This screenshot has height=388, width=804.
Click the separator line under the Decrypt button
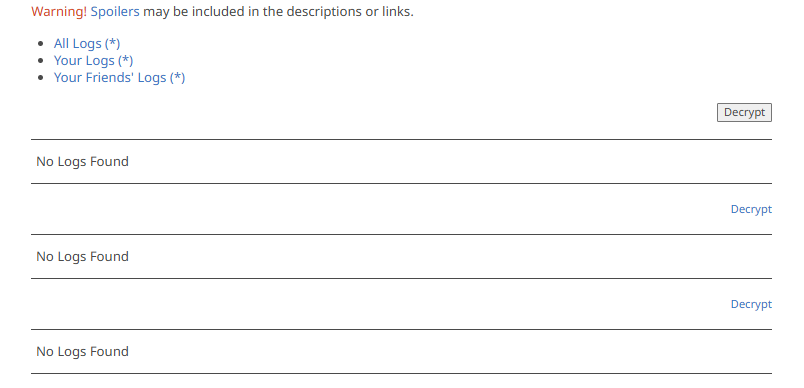(401, 139)
